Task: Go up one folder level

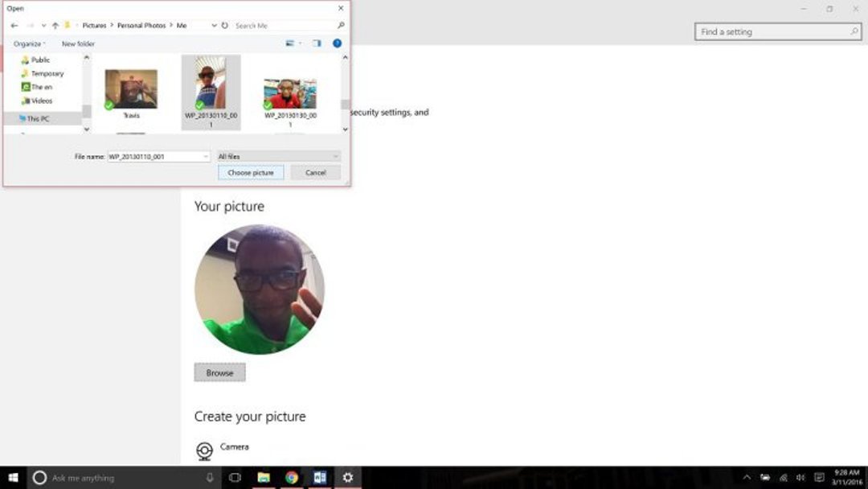Action: (x=55, y=26)
